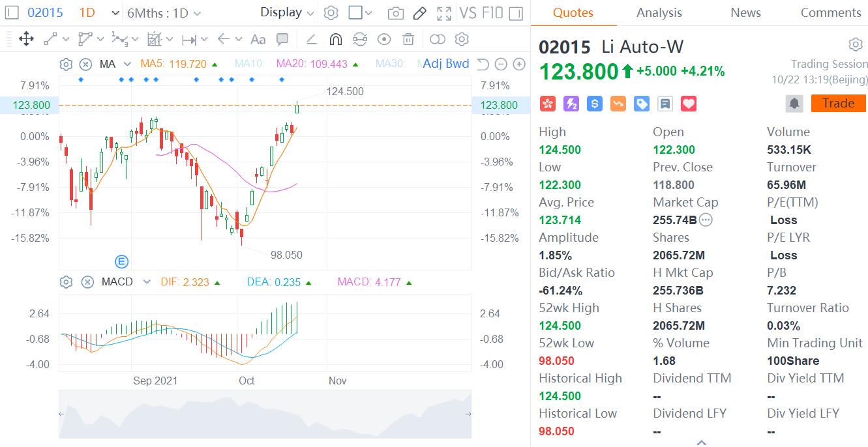Click the sync drawings icon
Screen dimensions: 868x447
360,39
